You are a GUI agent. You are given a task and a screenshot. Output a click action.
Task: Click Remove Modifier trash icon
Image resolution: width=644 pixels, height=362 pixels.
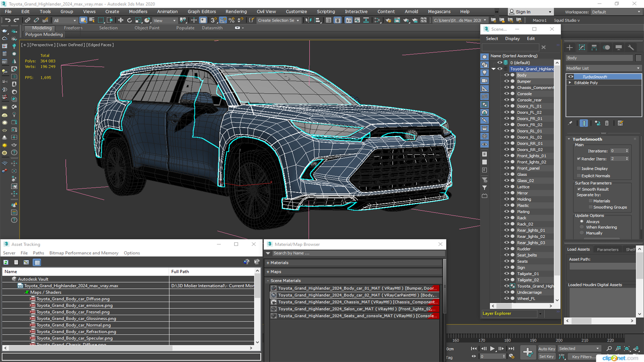607,123
